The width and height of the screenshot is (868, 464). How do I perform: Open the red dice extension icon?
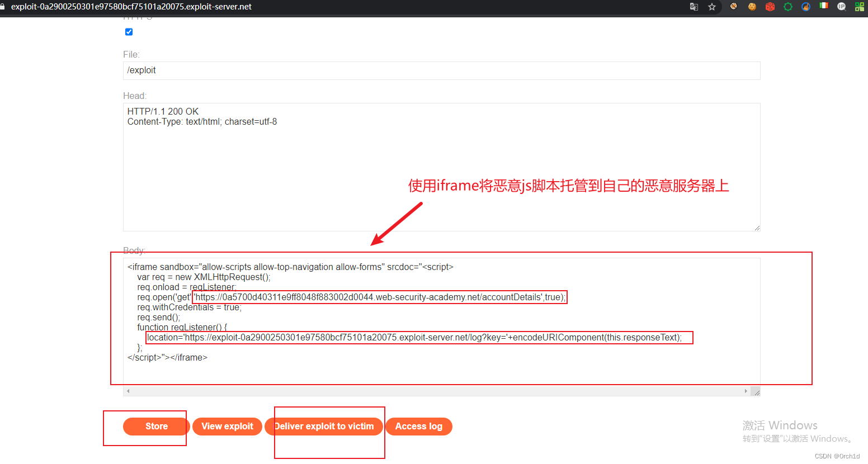pyautogui.click(x=770, y=7)
